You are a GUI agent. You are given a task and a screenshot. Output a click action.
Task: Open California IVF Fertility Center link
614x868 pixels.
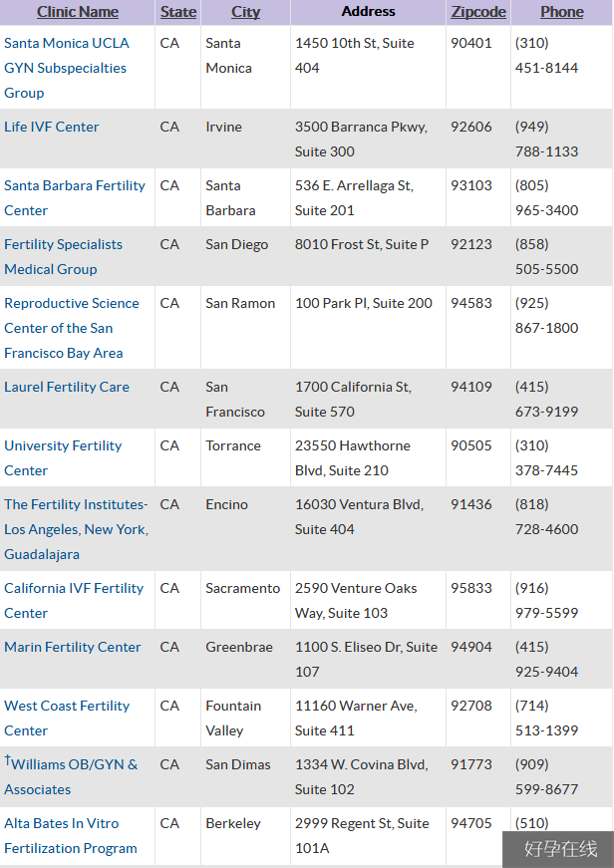coord(74,600)
